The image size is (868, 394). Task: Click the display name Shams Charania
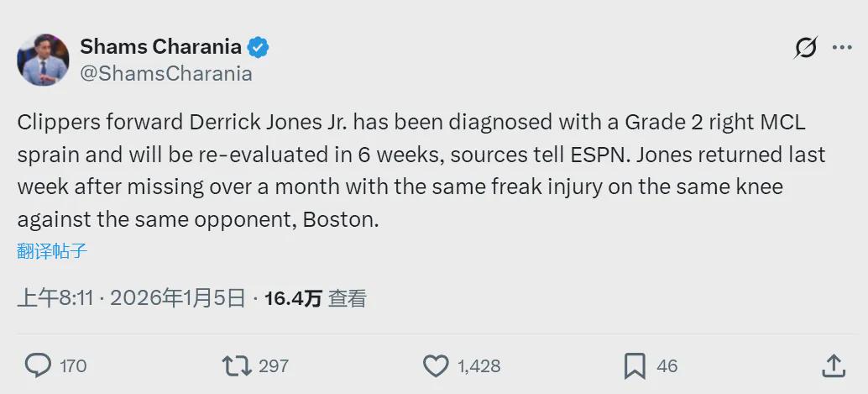[160, 47]
